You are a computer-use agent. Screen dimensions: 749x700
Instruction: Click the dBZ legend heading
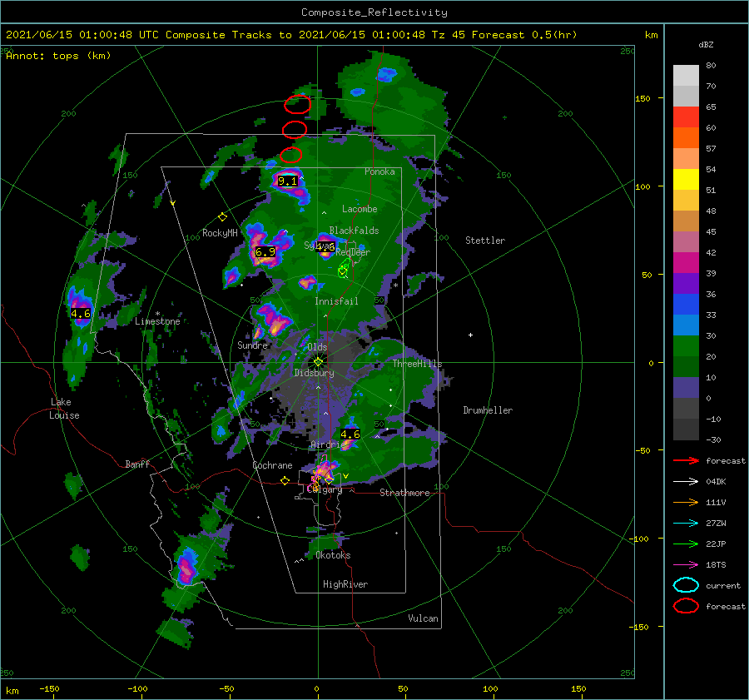click(x=706, y=44)
